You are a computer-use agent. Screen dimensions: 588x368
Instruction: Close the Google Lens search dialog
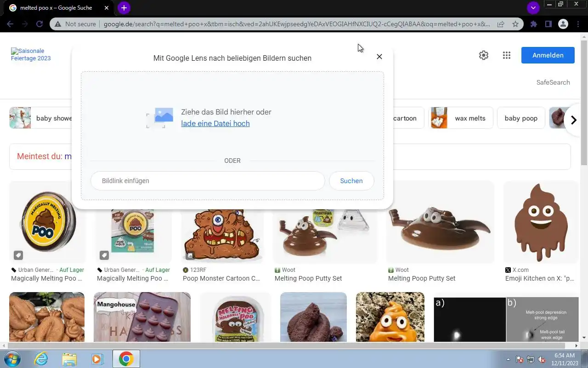pos(379,57)
